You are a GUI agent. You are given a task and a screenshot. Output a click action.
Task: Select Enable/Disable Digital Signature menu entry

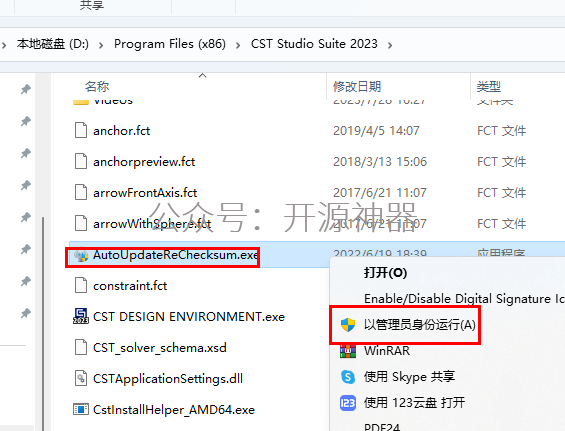coord(464,299)
